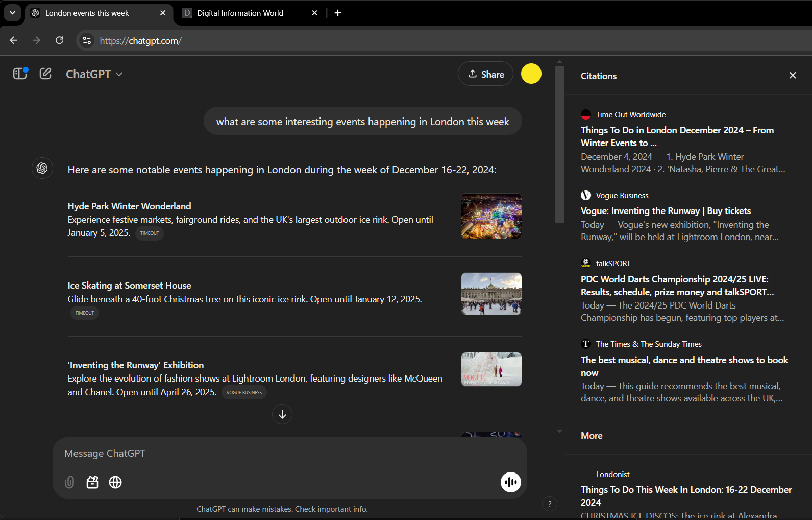Viewport: 812px width, 520px height.
Task: Open Inventing the Runway thumbnail
Action: 491,369
